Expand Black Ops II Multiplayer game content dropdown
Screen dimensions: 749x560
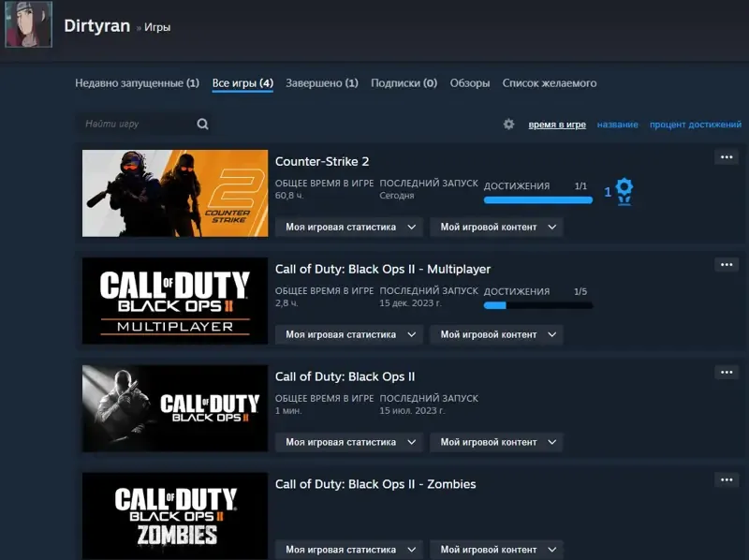(497, 334)
